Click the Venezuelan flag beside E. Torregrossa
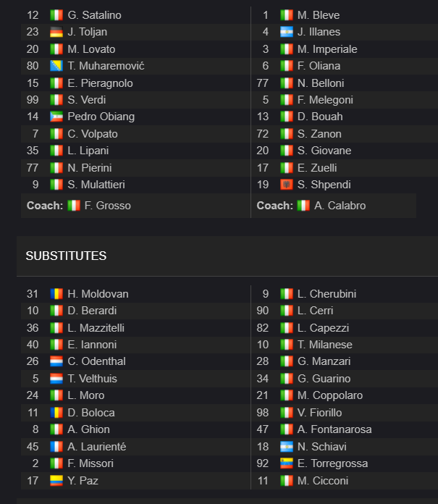Image resolution: width=438 pixels, height=504 pixels. 286,463
